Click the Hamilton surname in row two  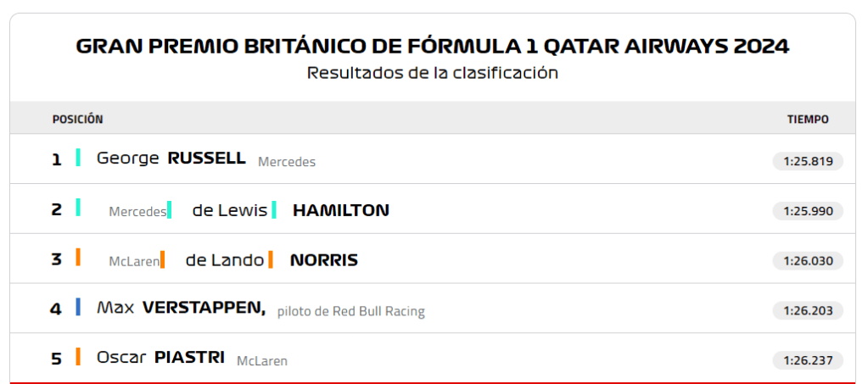(340, 210)
